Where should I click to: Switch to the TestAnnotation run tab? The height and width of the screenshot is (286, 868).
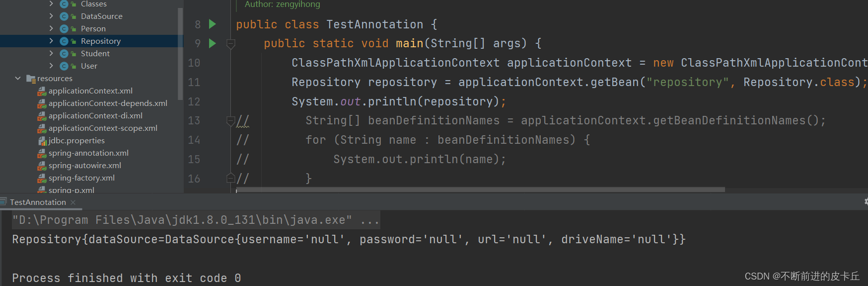(x=38, y=202)
